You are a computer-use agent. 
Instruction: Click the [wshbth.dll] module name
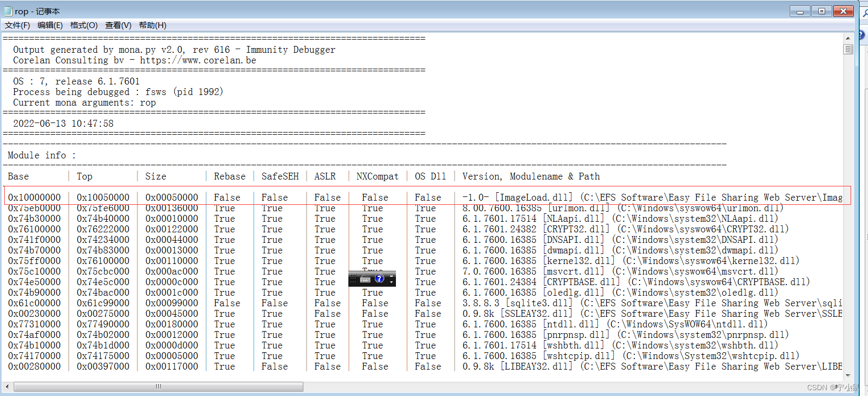pos(574,345)
